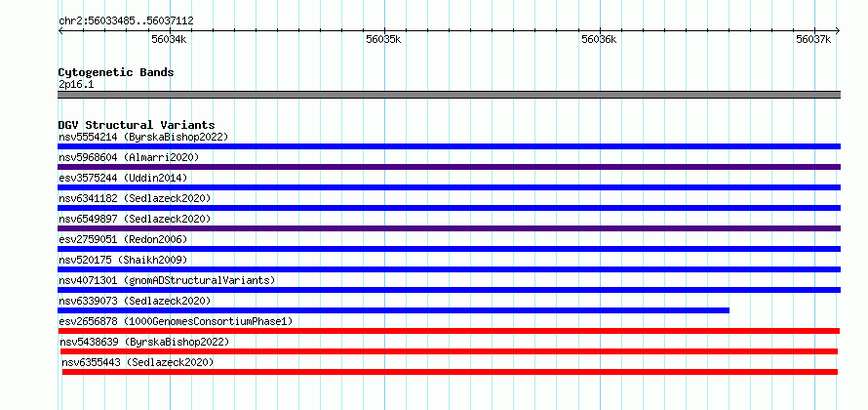Viewport: 868px width, 410px height.
Task: Click the purple bar under nsv6549897
Action: [449, 228]
